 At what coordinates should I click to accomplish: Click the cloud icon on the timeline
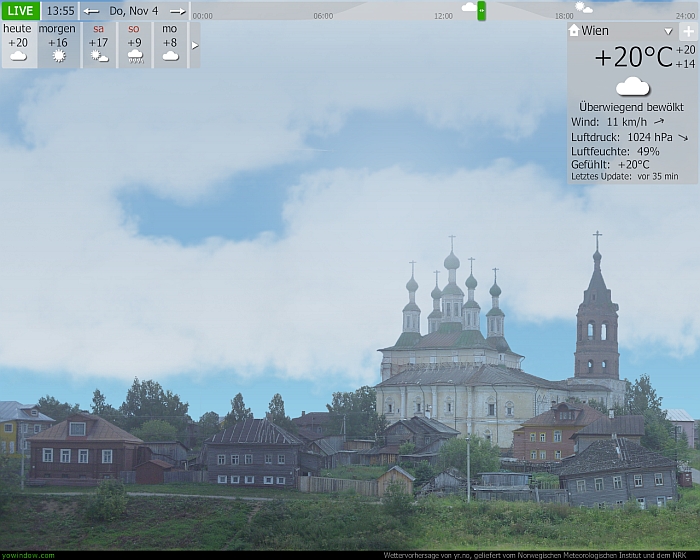[x=469, y=7]
